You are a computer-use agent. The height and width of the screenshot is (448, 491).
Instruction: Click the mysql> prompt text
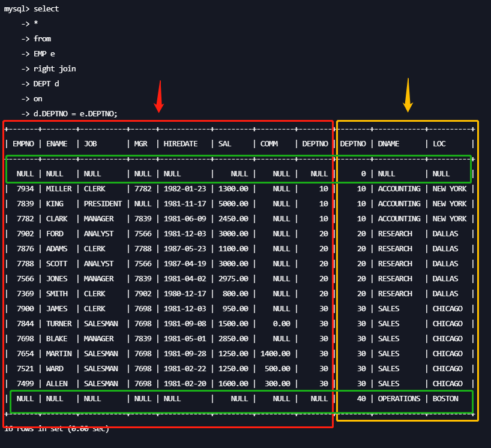16,9
